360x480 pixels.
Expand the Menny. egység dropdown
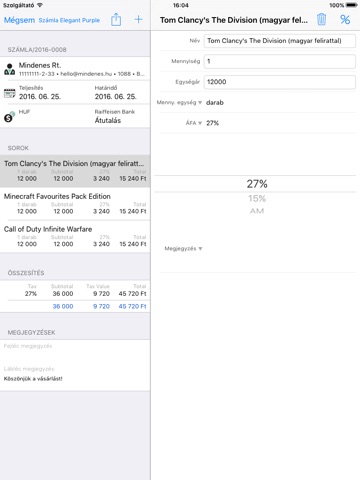click(179, 102)
